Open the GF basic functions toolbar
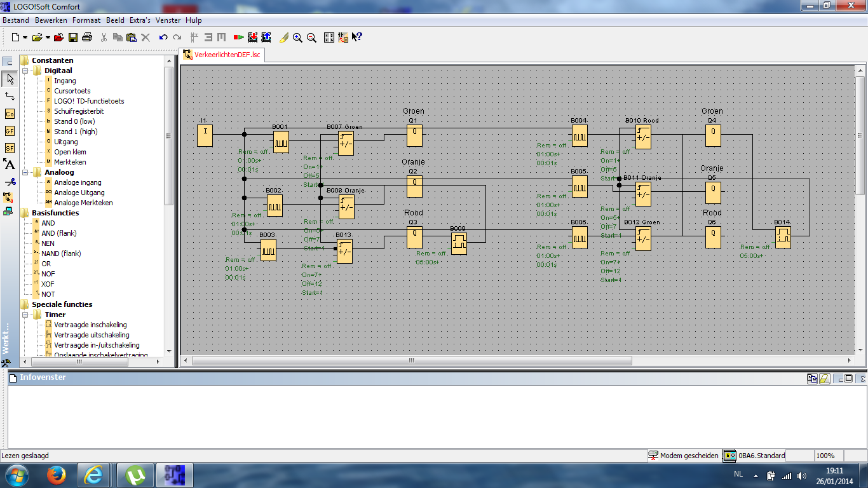This screenshot has height=488, width=868. pyautogui.click(x=10, y=131)
